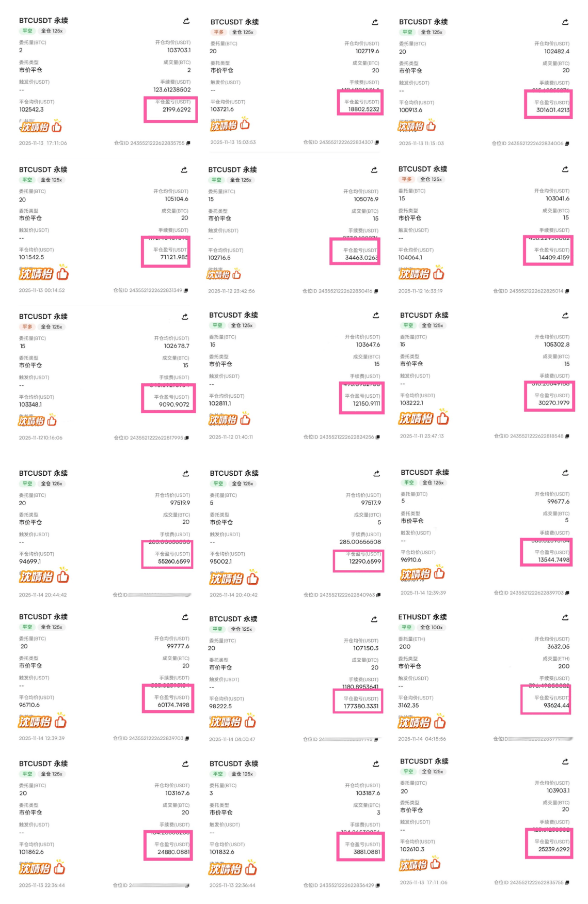This screenshot has width=588, height=904.
Task: Open BTCUSDT 永续 title on the 103903.1 card
Action: click(424, 761)
